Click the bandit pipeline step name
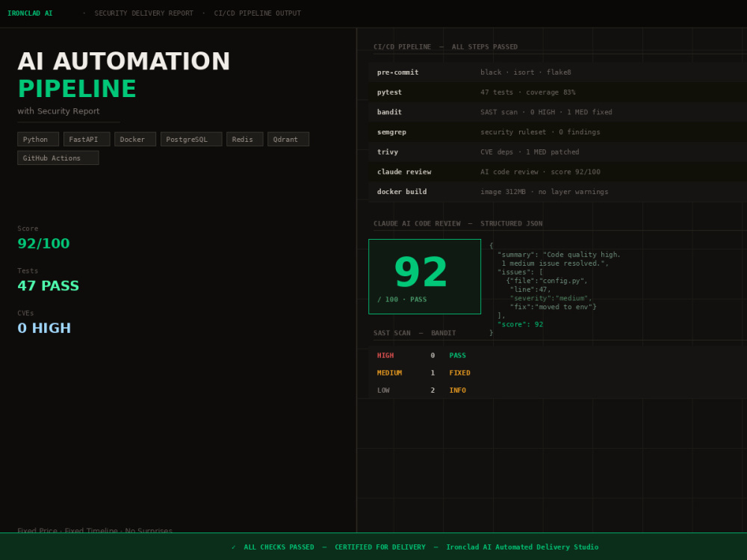The width and height of the screenshot is (747, 560). pos(389,112)
